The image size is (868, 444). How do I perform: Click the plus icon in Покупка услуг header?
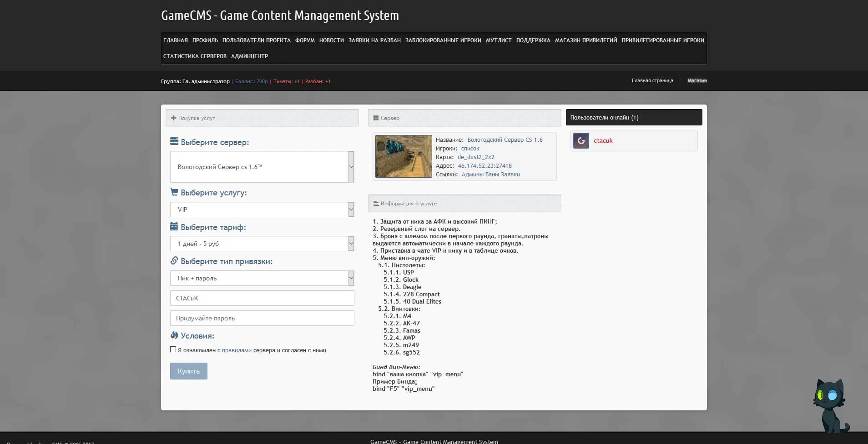tap(173, 118)
